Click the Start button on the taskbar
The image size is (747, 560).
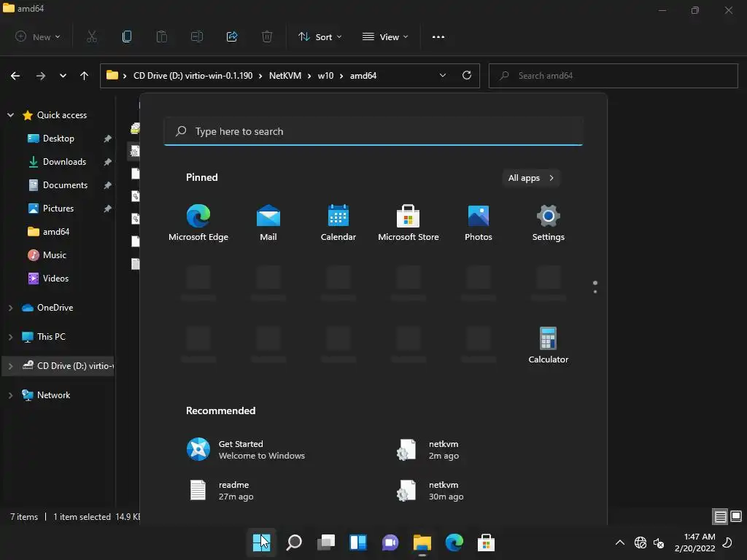[262, 542]
